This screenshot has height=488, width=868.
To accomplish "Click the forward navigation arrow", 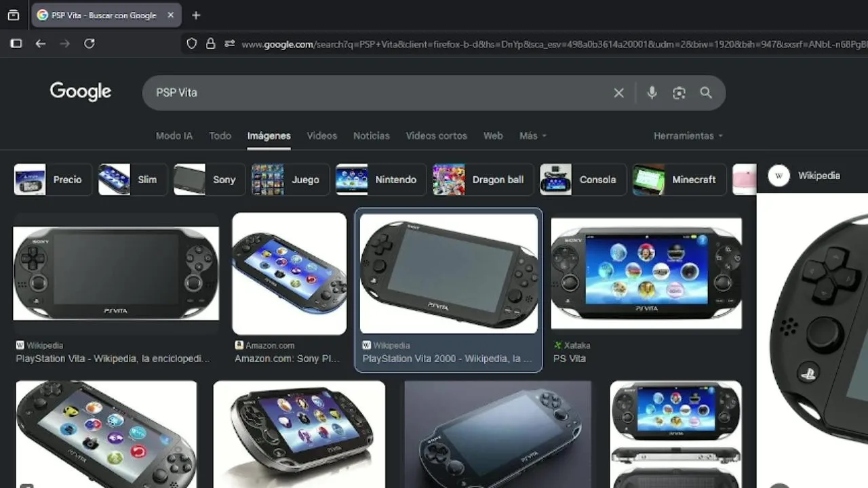I will tap(65, 43).
